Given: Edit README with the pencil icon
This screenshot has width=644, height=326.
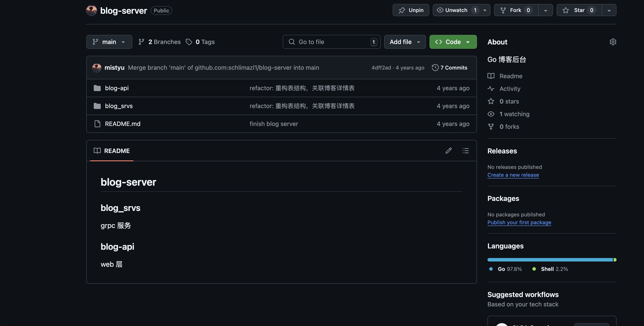Looking at the screenshot, I should coord(448,150).
